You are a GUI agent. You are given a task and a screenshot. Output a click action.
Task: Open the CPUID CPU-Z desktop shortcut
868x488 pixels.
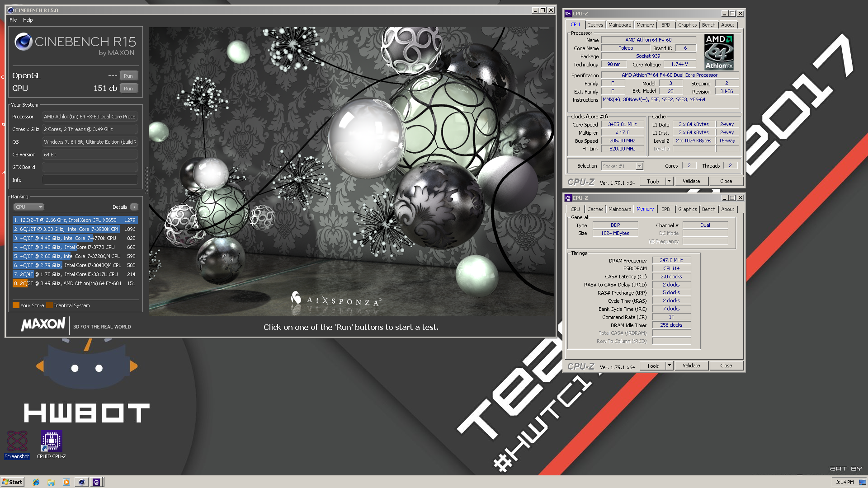pos(51,445)
